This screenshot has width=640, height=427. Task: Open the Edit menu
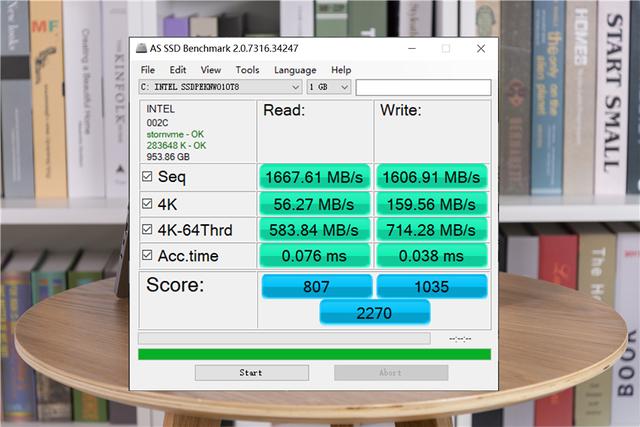[178, 70]
